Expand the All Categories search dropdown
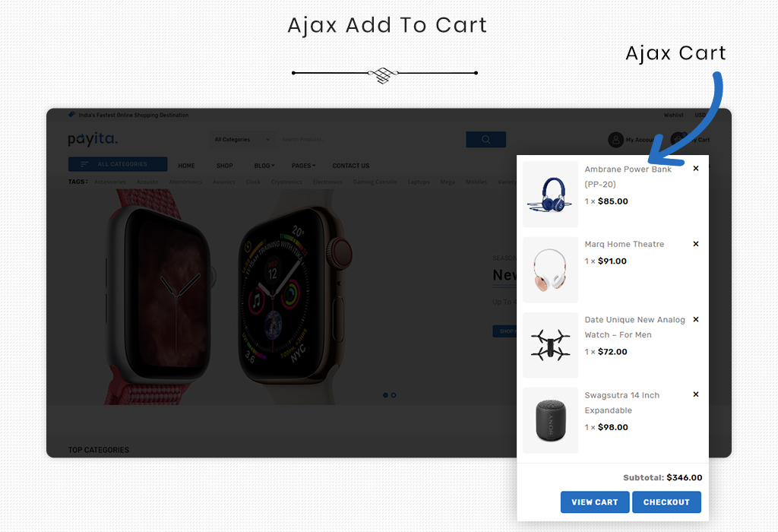Screen dimensions: 778x532 [x=242, y=139]
